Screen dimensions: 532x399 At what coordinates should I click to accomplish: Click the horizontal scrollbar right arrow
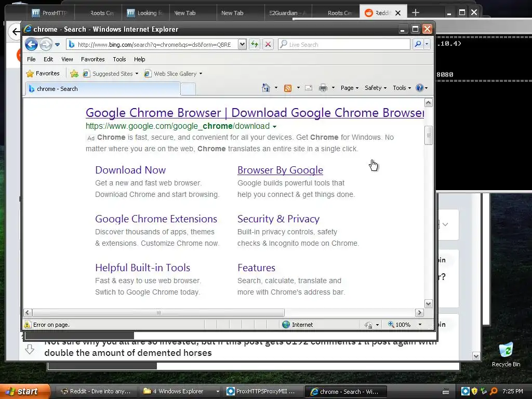(x=419, y=312)
